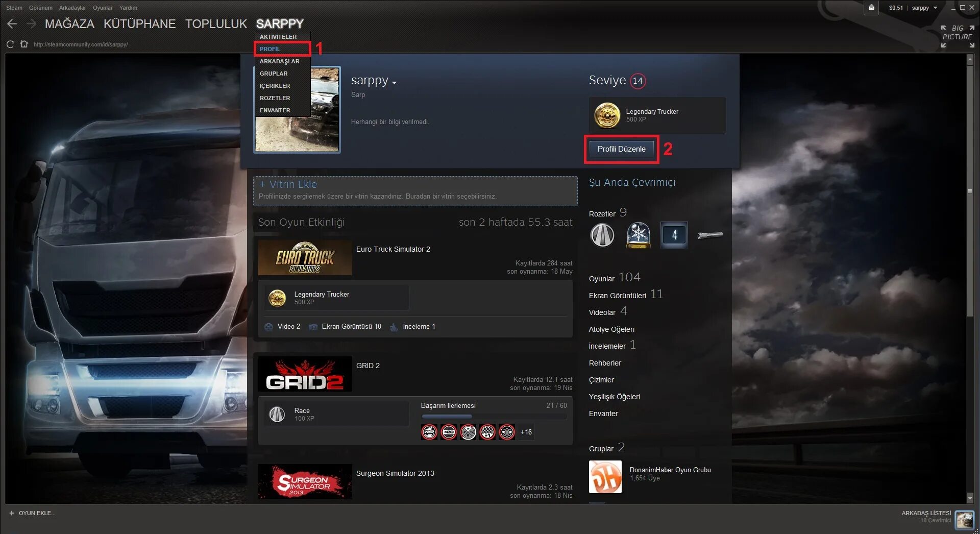Open the Yeşilışık Öğeleri link
The height and width of the screenshot is (534, 980).
pos(614,397)
